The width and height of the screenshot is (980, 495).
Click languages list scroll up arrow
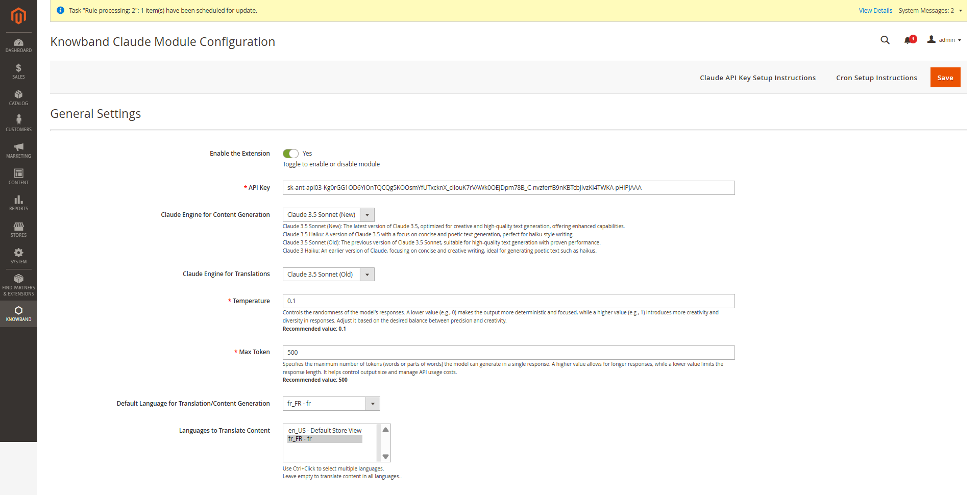pos(386,430)
